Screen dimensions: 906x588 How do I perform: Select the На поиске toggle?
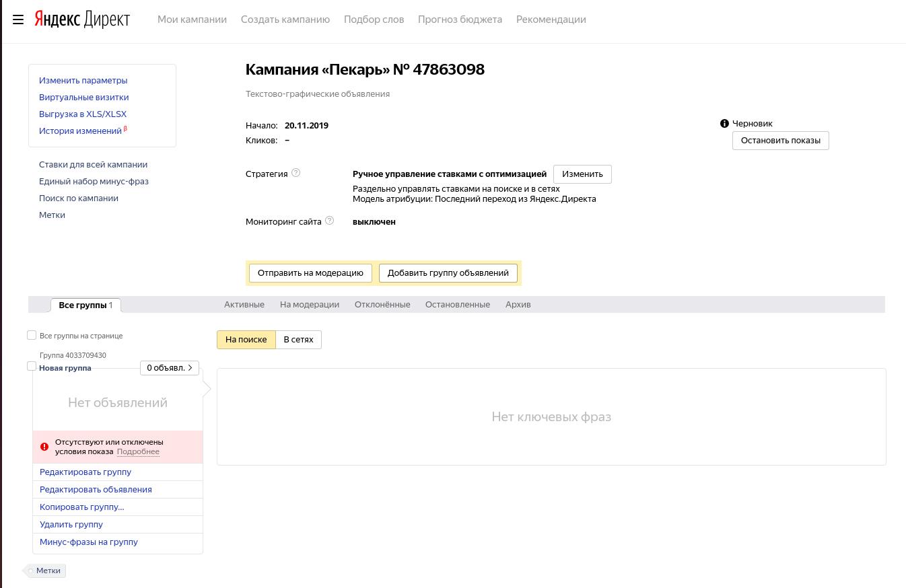coord(246,340)
